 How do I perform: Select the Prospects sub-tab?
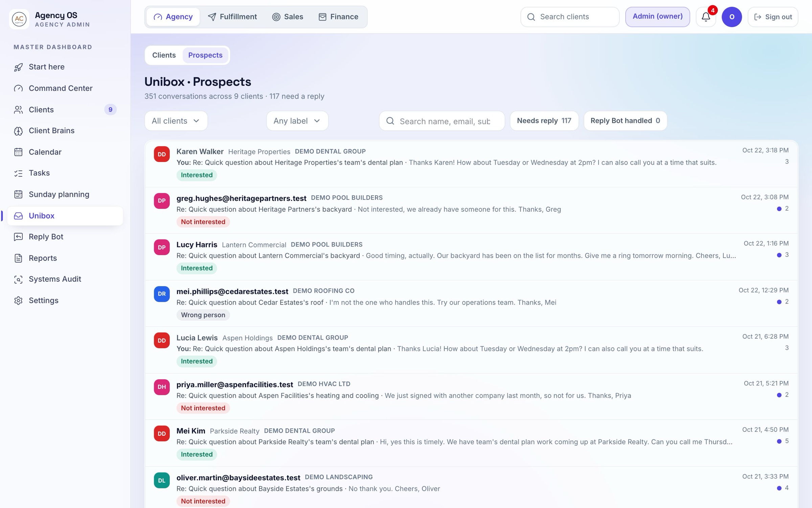click(205, 55)
